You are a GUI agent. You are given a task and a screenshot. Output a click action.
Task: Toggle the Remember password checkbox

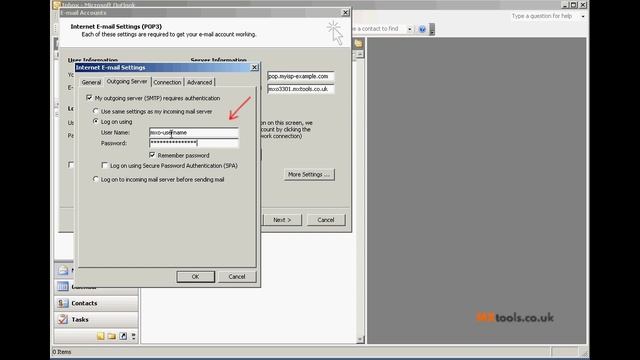coord(152,155)
